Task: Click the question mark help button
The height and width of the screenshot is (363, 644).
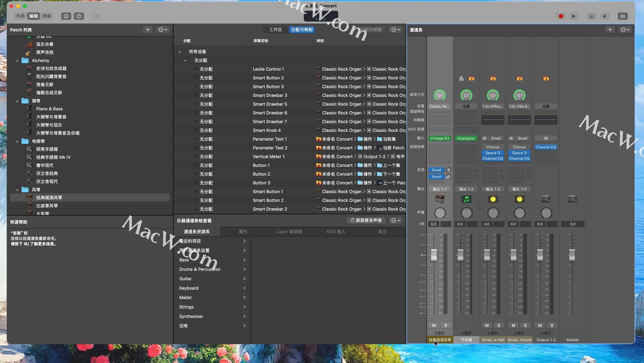Action: point(79,16)
